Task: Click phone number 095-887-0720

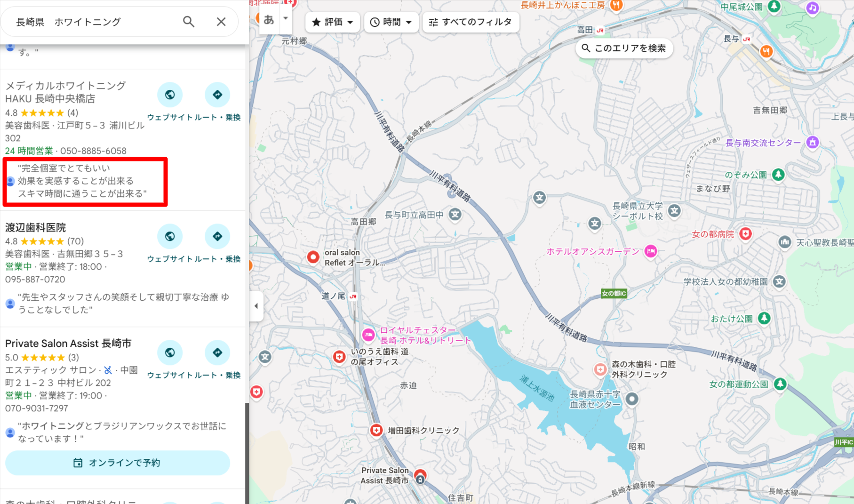Action: 35,280
